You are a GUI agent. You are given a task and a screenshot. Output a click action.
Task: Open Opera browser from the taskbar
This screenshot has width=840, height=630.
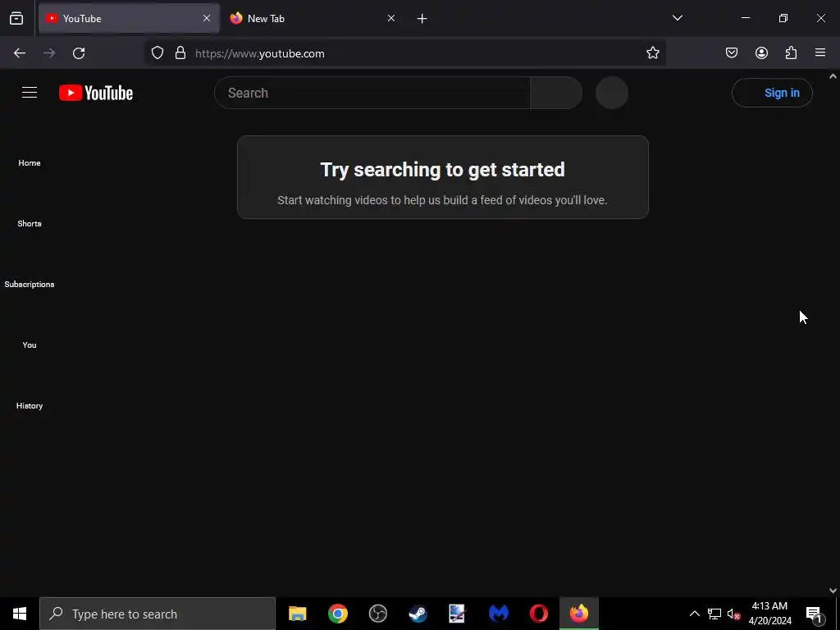(538, 614)
